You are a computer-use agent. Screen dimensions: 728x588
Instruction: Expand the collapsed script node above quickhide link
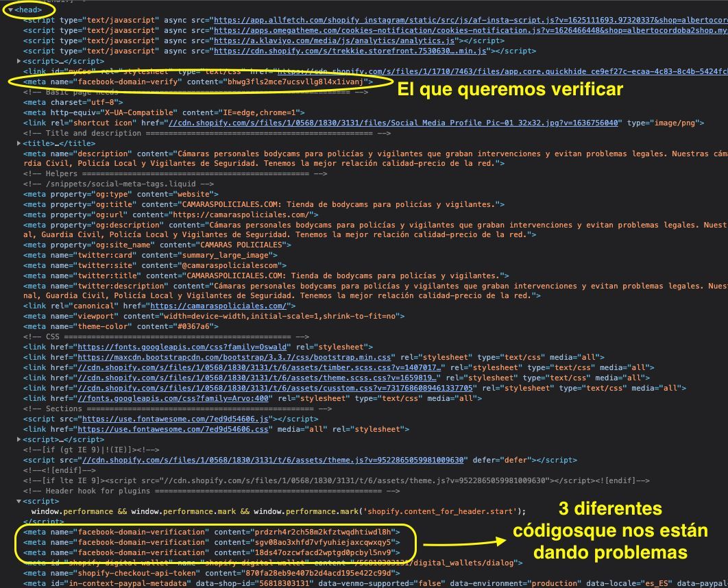coord(19,61)
